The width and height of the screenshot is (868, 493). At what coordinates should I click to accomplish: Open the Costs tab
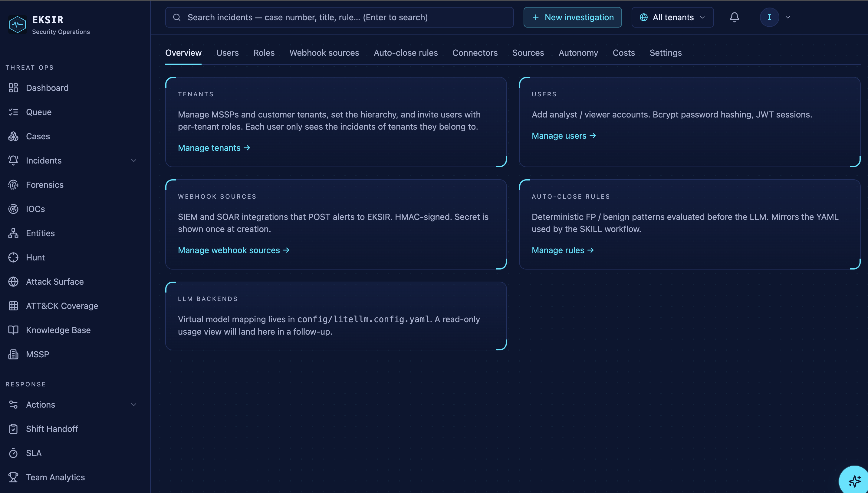[x=624, y=53]
